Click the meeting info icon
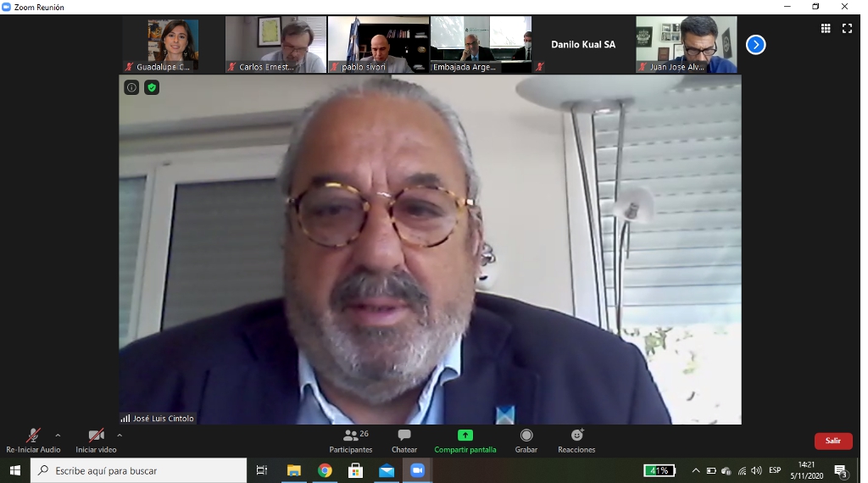This screenshot has width=868, height=483. point(131,87)
